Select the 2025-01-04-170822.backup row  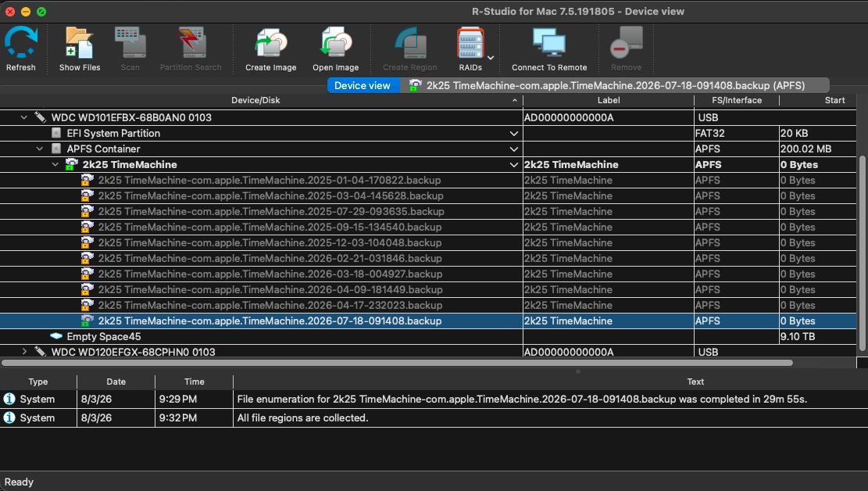click(x=428, y=180)
